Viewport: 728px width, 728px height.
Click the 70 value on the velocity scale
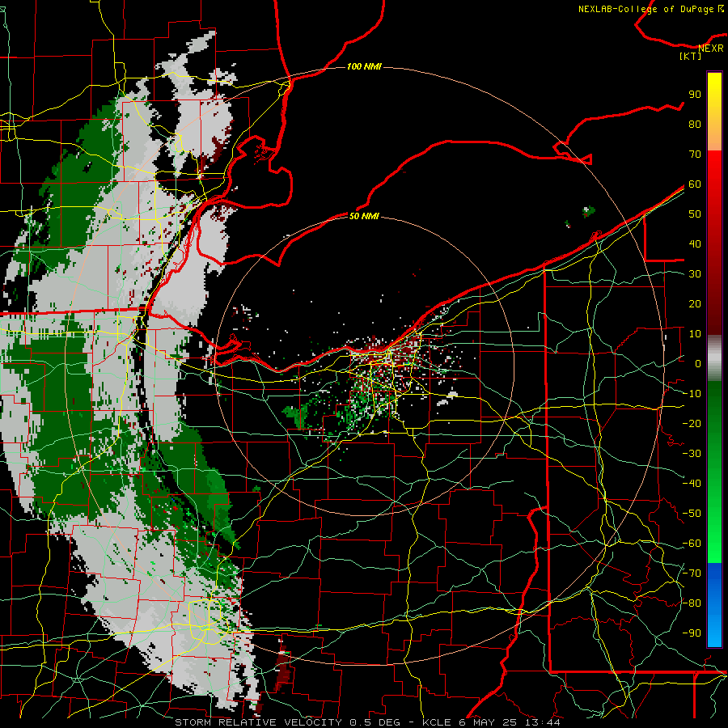tap(695, 154)
